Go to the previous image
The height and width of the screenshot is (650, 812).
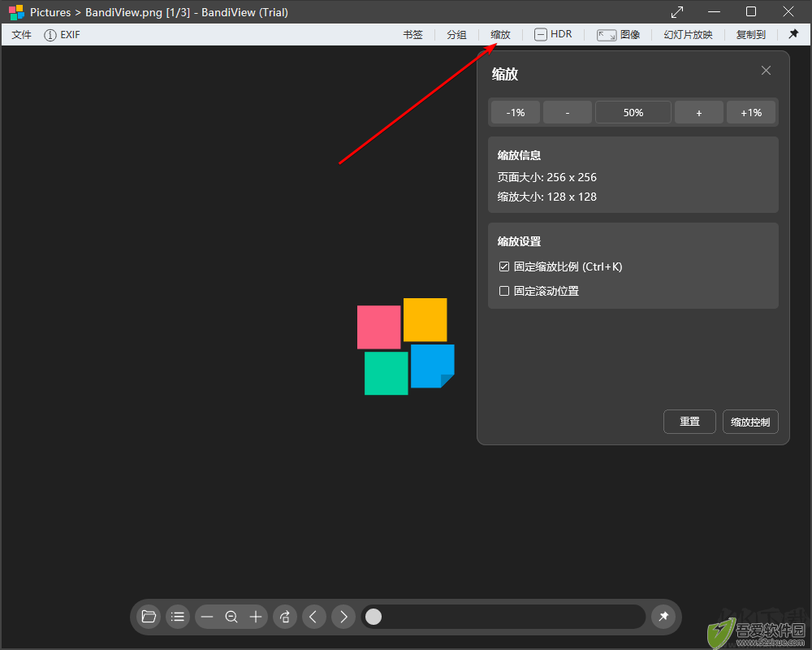pyautogui.click(x=313, y=617)
